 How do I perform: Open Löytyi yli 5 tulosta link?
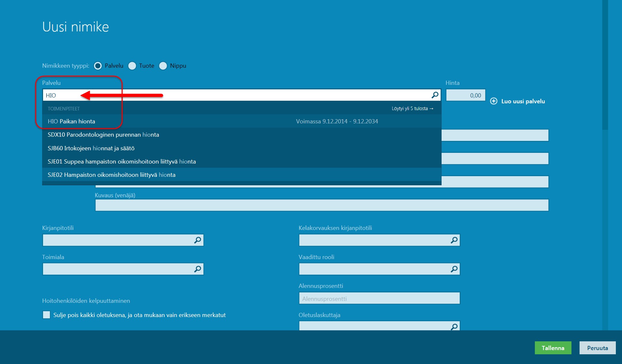click(x=412, y=108)
